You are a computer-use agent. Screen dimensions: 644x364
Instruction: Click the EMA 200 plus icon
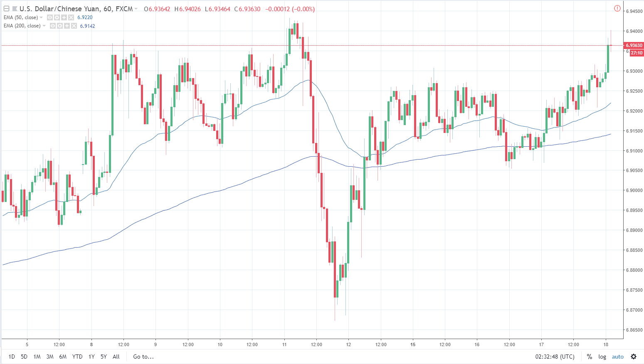(67, 26)
